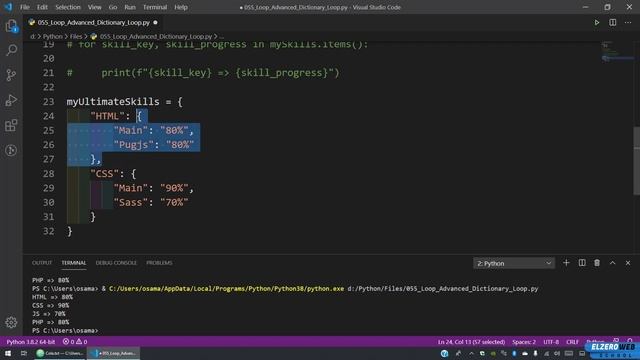The height and width of the screenshot is (360, 640).
Task: Split the editor to the right
Action: click(613, 22)
